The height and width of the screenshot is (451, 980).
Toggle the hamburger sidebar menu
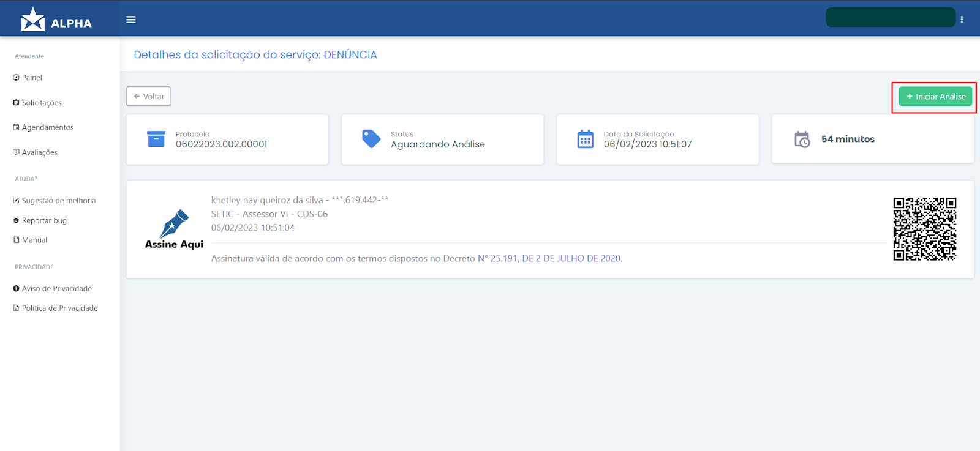point(131,20)
